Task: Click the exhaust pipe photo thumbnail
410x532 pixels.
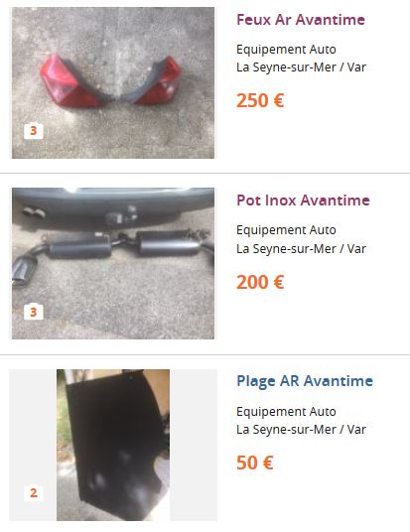Action: click(x=113, y=263)
